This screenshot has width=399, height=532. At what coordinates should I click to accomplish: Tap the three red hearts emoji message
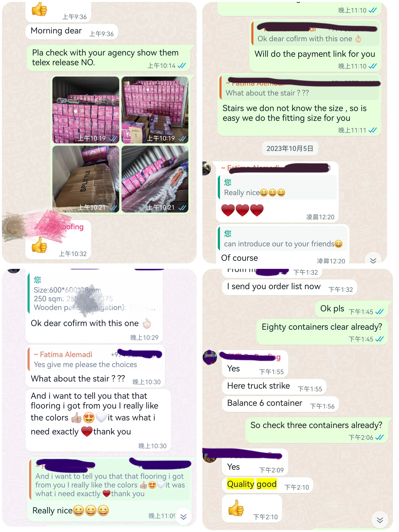[242, 210]
